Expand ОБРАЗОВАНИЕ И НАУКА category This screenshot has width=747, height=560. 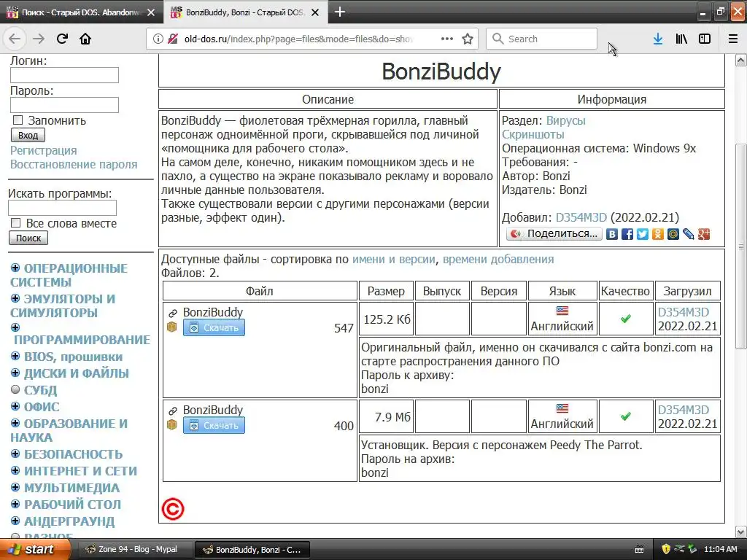pos(15,424)
